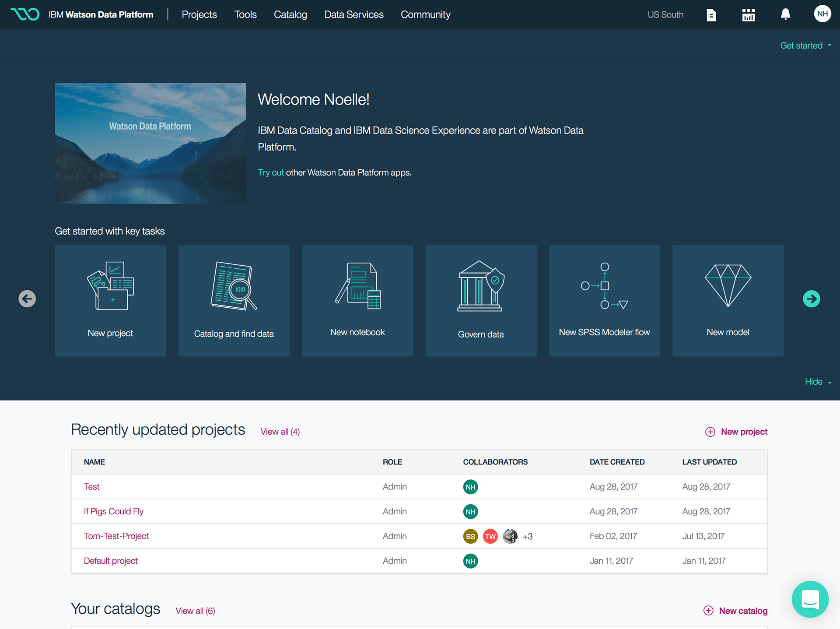The image size is (840, 629).
Task: Open the calendar grid icon in the header
Action: (x=749, y=15)
